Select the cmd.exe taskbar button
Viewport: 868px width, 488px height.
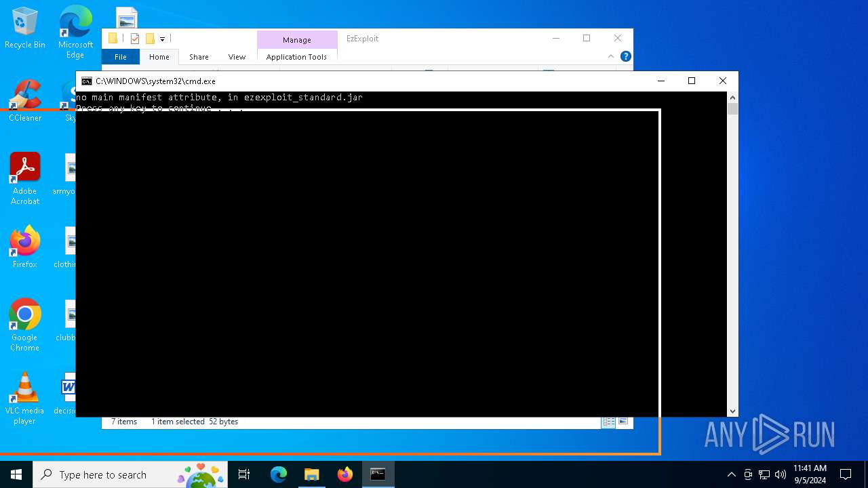378,474
